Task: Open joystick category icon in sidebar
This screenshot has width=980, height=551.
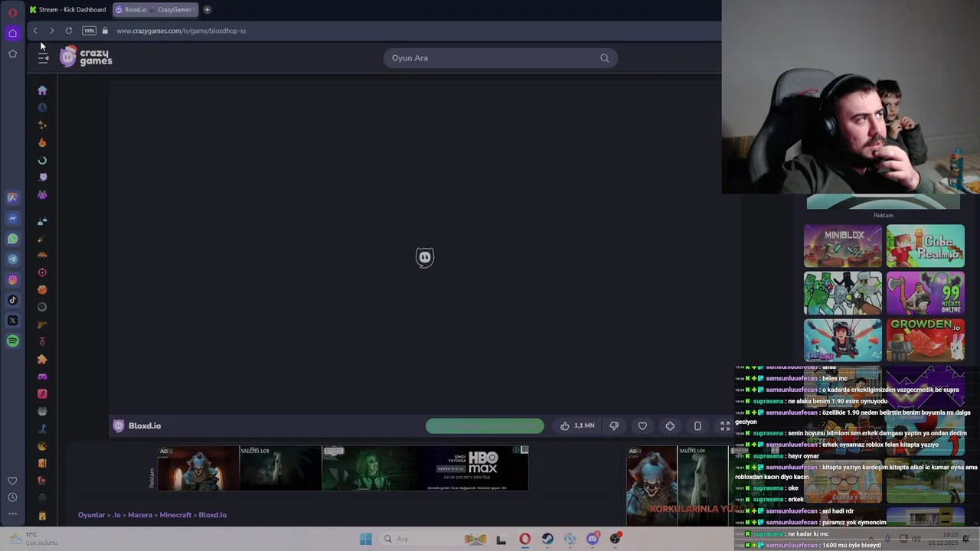Action: pos(42,429)
